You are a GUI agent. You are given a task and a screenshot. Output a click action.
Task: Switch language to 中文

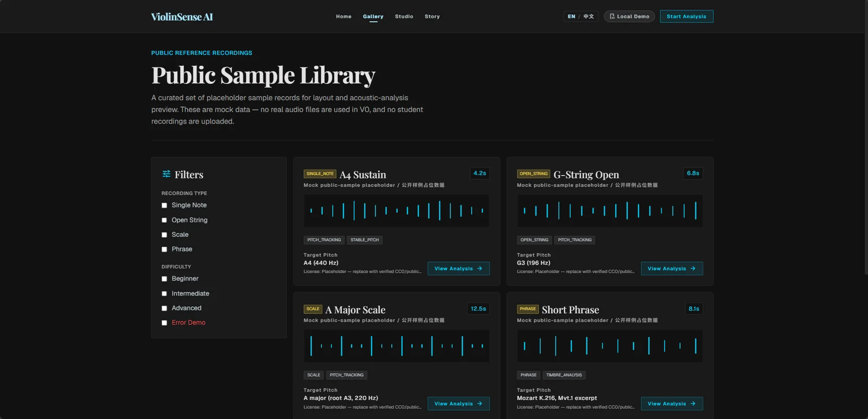[589, 16]
